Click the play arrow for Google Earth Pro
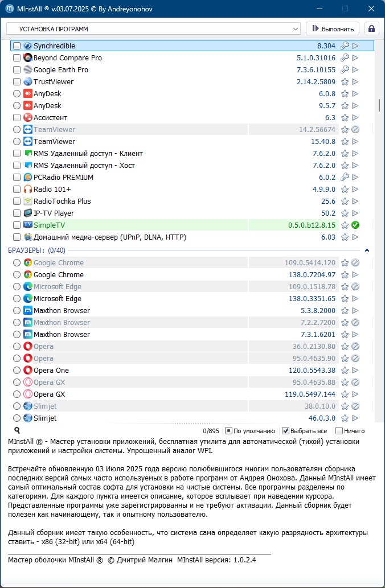This screenshot has width=385, height=588. [355, 70]
